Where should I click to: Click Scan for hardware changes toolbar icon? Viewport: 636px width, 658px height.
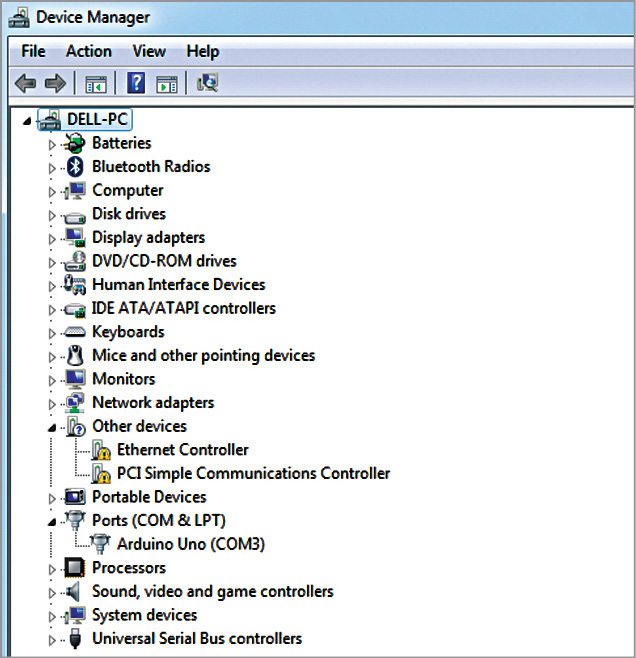[208, 84]
